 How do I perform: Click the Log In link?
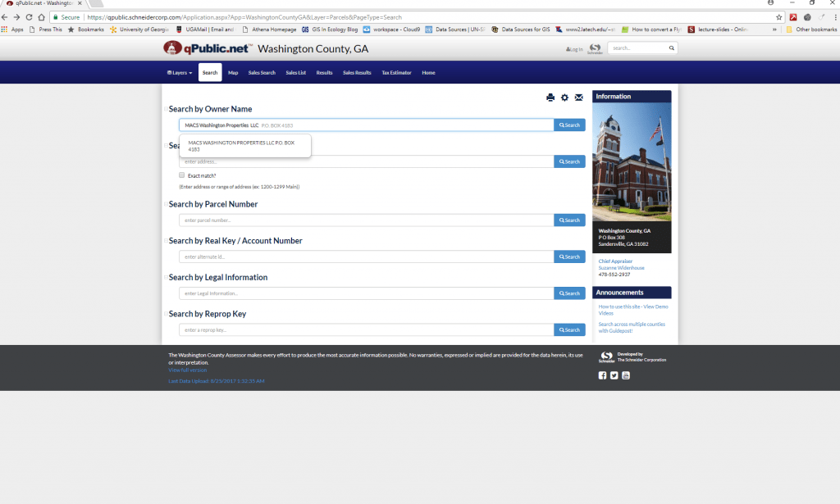(x=574, y=49)
